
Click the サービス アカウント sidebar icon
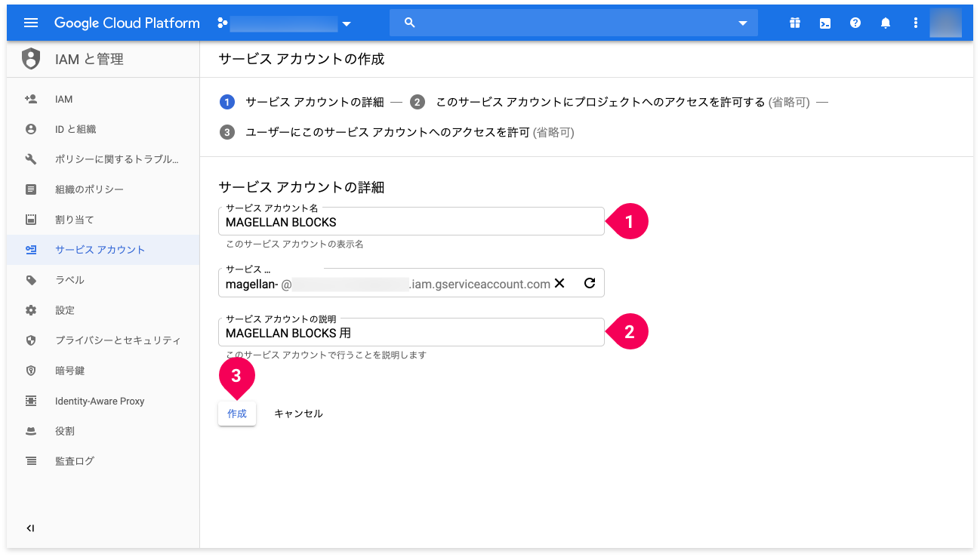click(31, 250)
